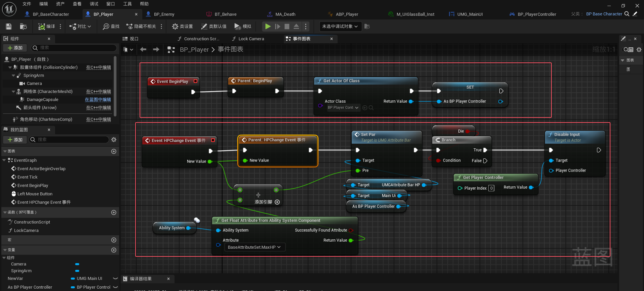The image size is (644, 291).
Task: Open BP Base Character parent class link
Action: coord(604,14)
